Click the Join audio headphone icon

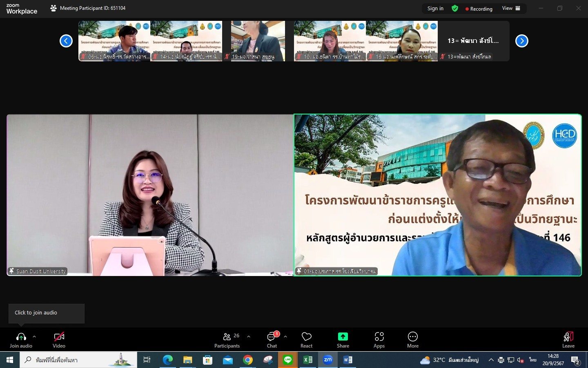click(x=21, y=337)
